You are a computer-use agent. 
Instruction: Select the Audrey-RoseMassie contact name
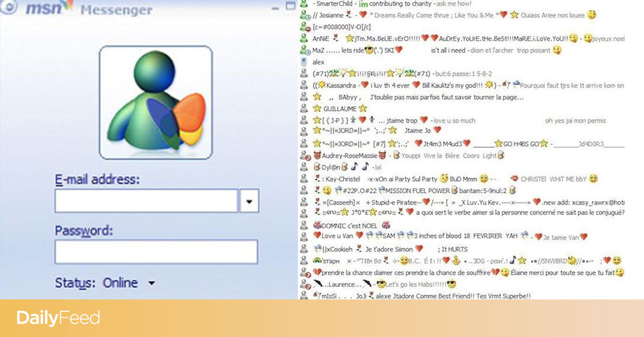click(x=349, y=156)
